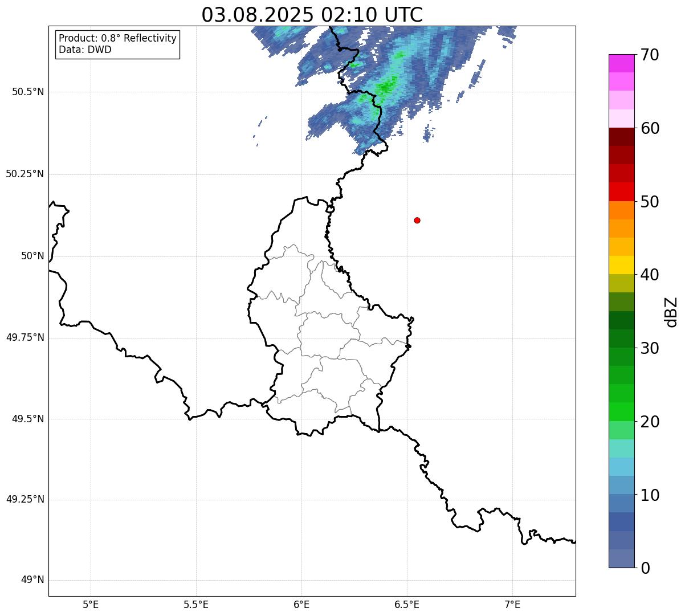Click the colorbar 20 tick label
This screenshot has height=616, width=685.
click(650, 422)
